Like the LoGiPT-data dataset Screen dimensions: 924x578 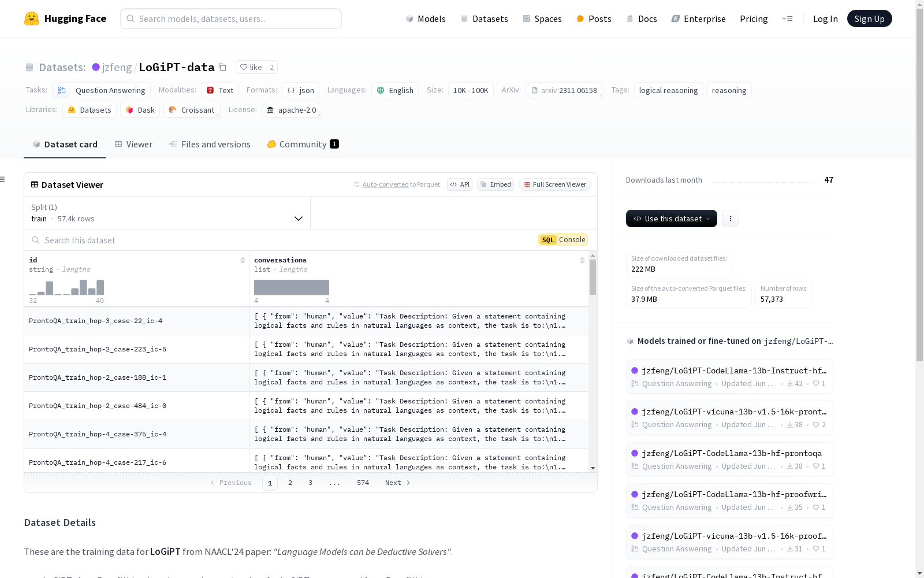tap(251, 67)
